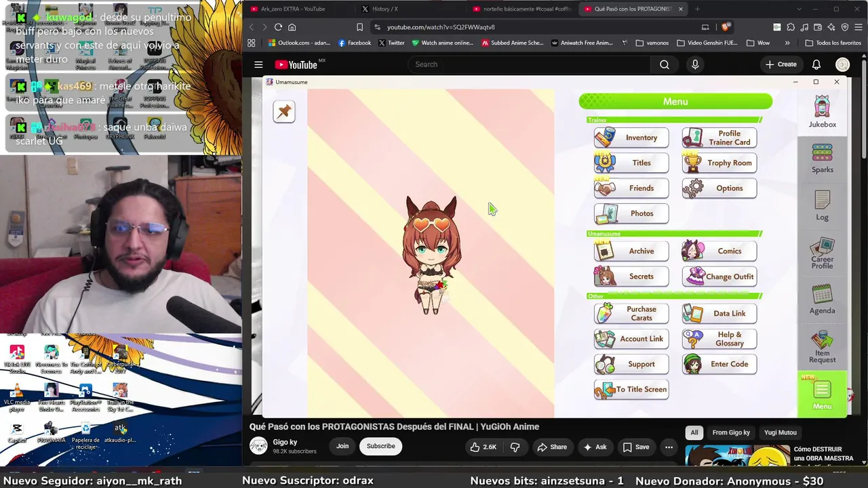Bookmark this page in the address bar

pyautogui.click(x=359, y=27)
